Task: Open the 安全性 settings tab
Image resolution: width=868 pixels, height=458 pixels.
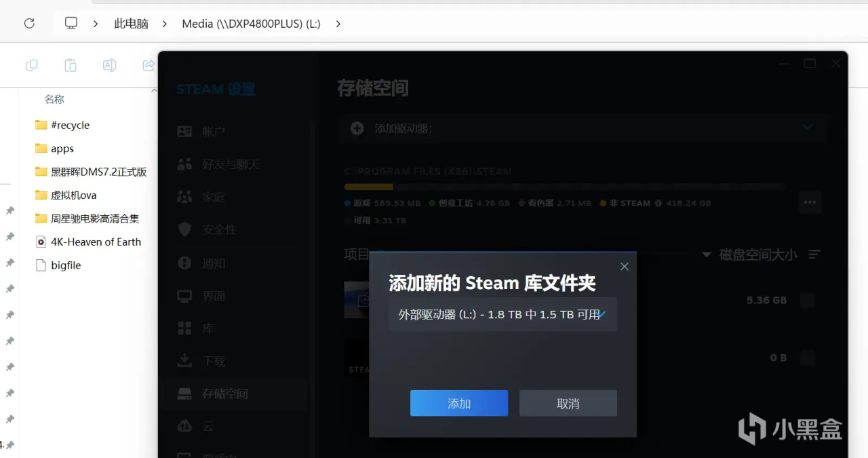Action: pyautogui.click(x=234, y=229)
